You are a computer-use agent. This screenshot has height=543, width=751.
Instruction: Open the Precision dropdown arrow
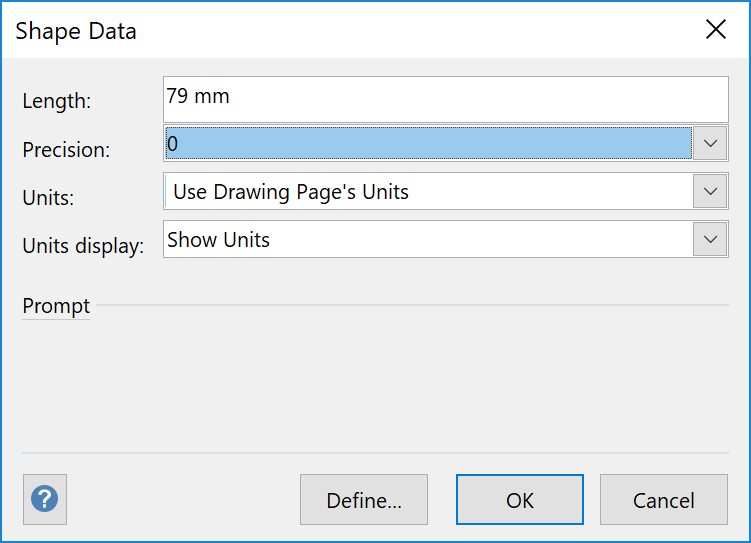[x=710, y=143]
